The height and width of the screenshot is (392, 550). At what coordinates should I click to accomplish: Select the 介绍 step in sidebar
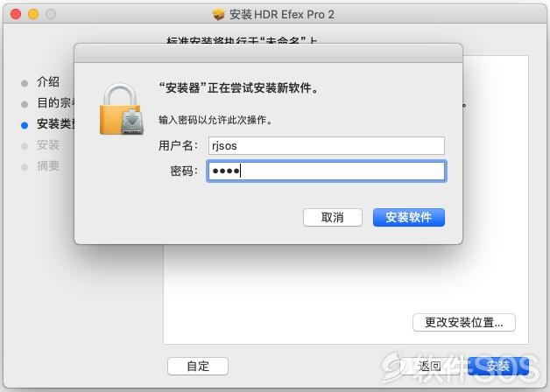[48, 82]
